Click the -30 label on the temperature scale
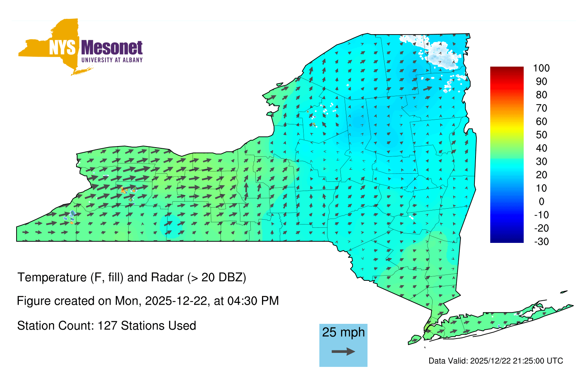Viewport: 588px width, 368px height. tap(541, 241)
